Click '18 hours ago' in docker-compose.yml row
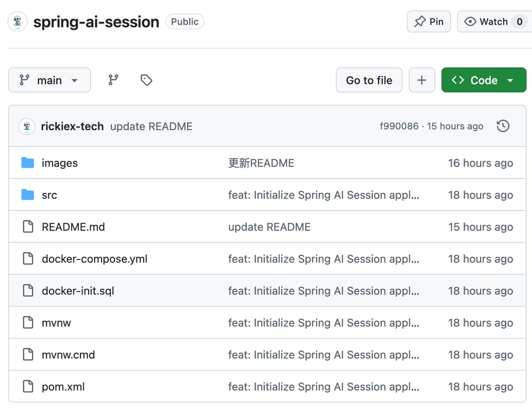This screenshot has height=410, width=532. pyautogui.click(x=480, y=259)
